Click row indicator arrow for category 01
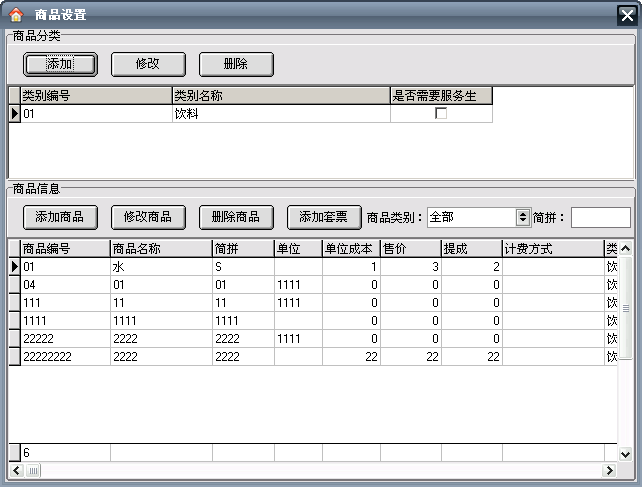 click(x=14, y=113)
